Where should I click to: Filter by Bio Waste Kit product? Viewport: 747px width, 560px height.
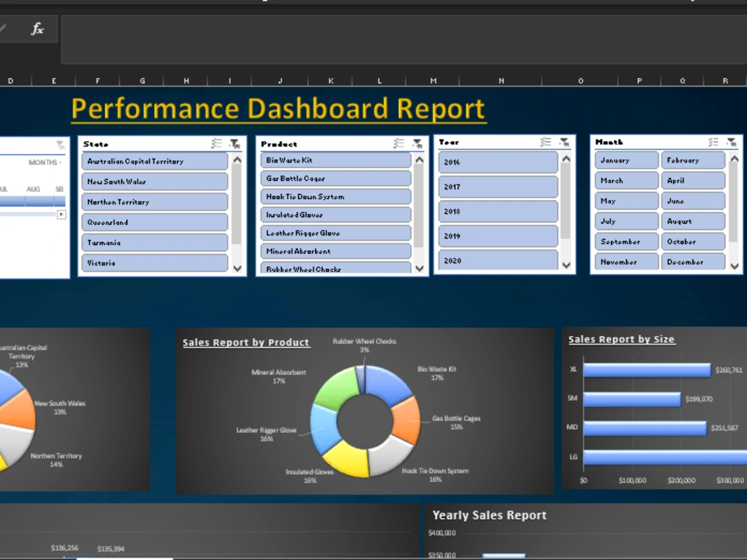tap(336, 160)
